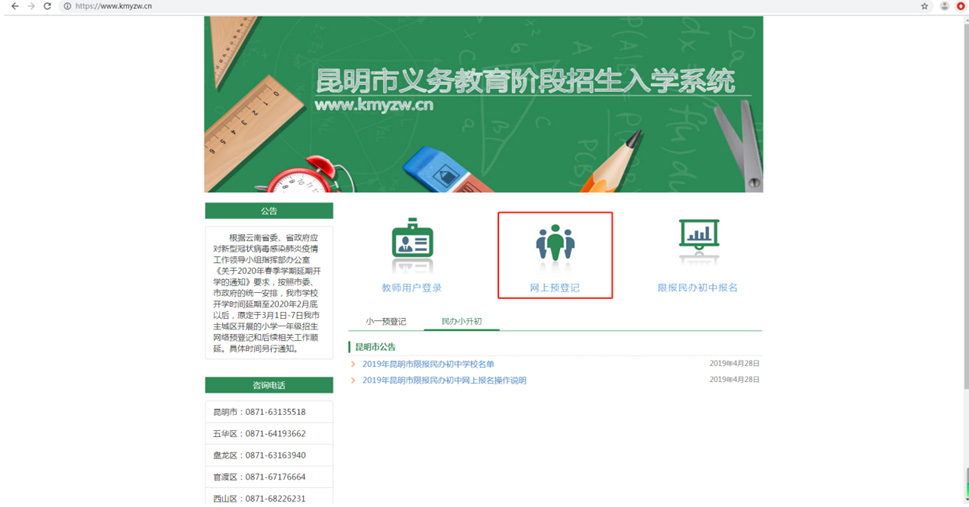Bookmark page using the star icon
Image resolution: width=969 pixels, height=507 pixels.
pyautogui.click(x=925, y=7)
